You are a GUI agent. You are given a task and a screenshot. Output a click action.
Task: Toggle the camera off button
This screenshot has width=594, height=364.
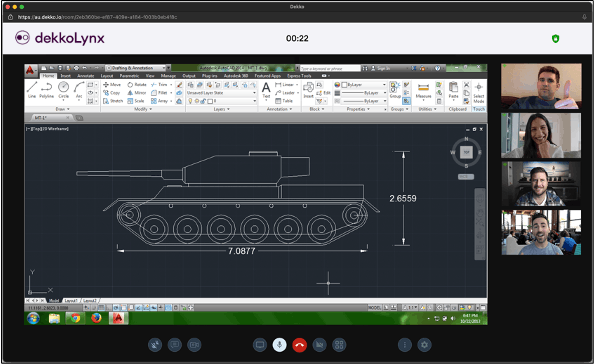click(x=319, y=345)
